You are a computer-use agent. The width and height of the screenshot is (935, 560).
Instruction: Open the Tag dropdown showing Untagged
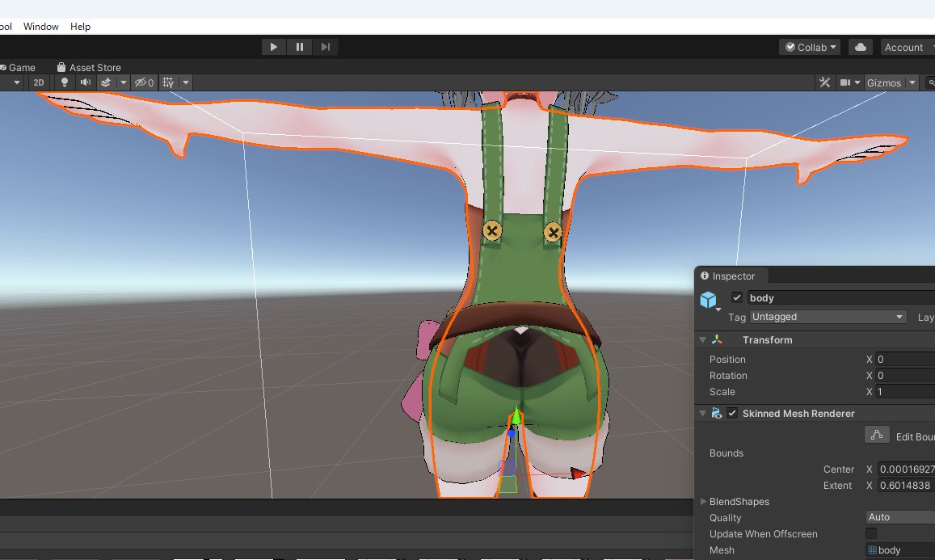click(x=828, y=317)
